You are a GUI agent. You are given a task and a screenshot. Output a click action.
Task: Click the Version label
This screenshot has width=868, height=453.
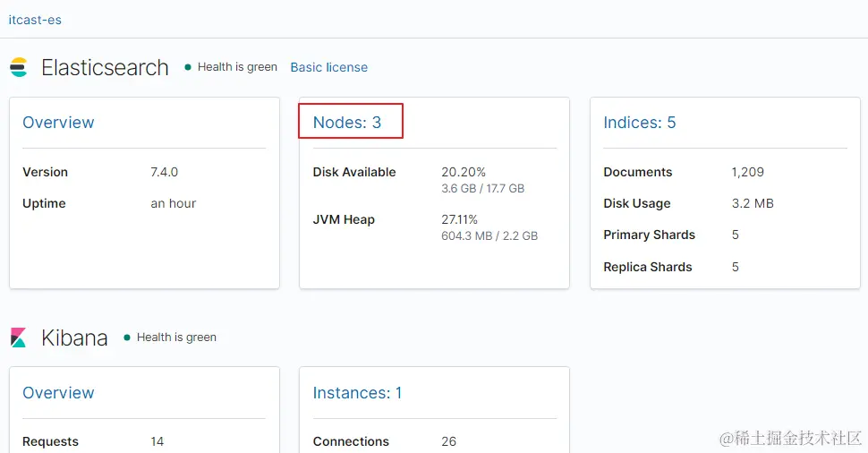(x=45, y=172)
